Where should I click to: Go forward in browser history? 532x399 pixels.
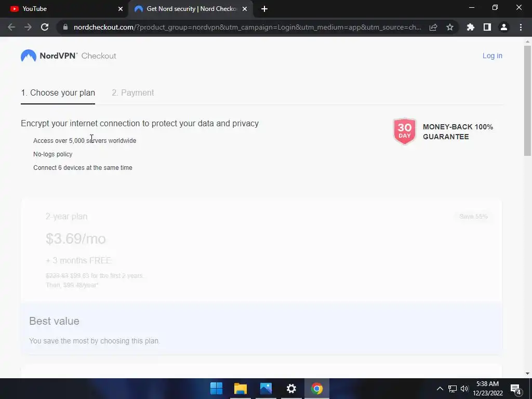tap(28, 27)
